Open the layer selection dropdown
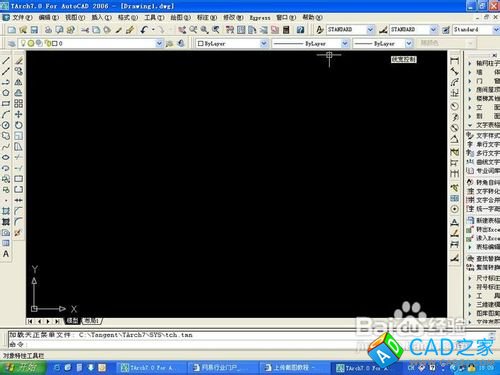Image resolution: width=500 pixels, height=375 pixels. [159, 43]
